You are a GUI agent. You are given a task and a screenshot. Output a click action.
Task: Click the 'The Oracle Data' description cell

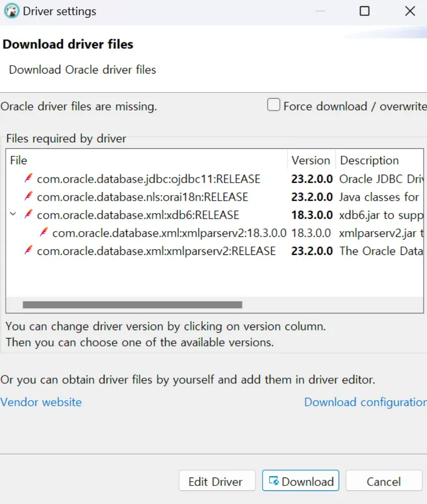click(381, 251)
